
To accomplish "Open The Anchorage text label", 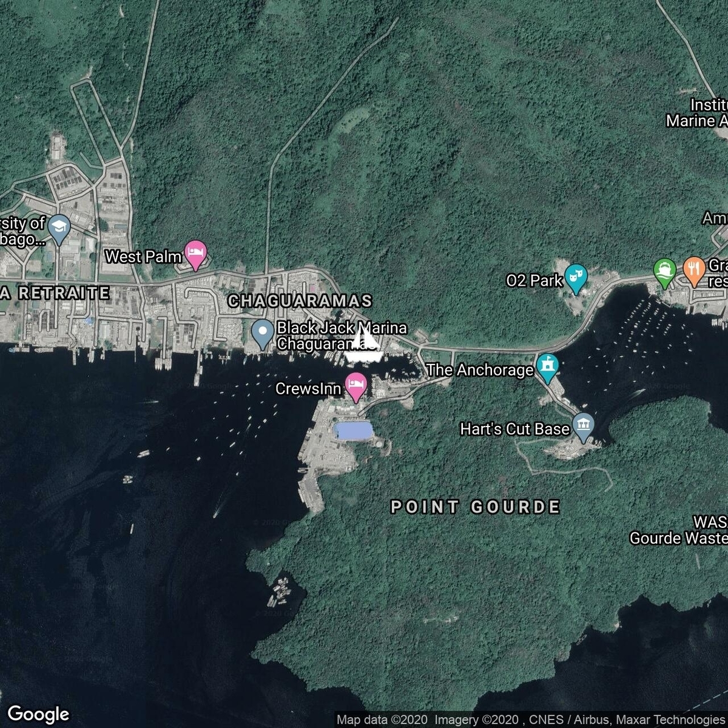I will (479, 369).
